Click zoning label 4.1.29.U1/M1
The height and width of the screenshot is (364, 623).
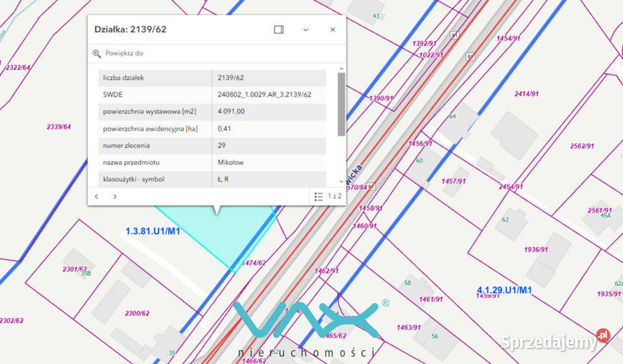[504, 290]
